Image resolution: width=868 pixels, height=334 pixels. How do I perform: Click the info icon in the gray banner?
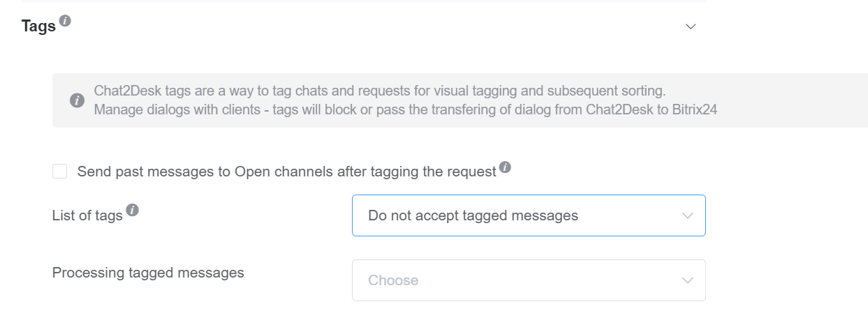point(77,100)
